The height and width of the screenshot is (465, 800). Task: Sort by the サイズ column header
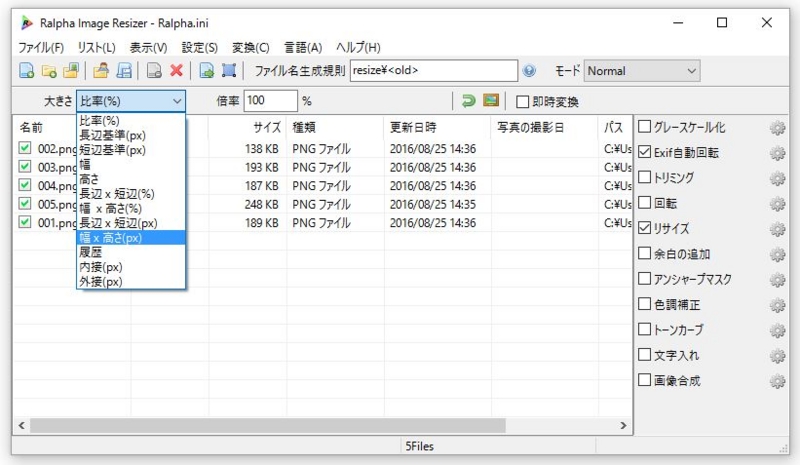[x=247, y=127]
